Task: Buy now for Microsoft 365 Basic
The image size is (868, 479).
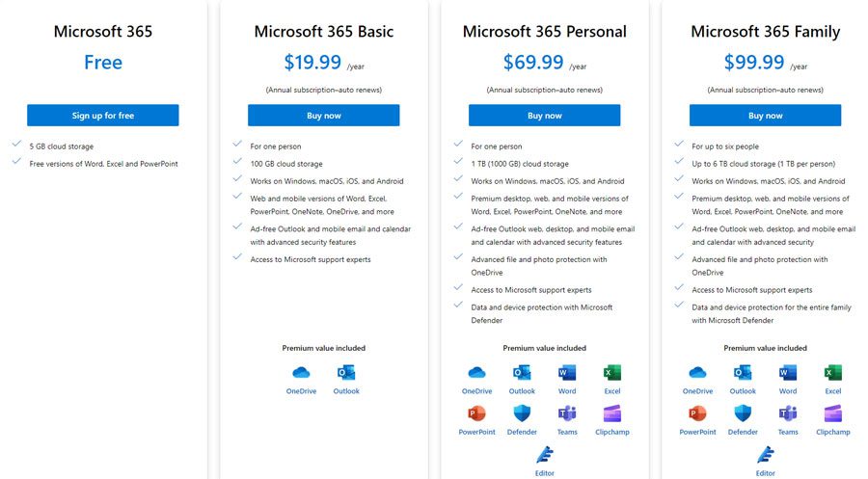Action: click(324, 115)
